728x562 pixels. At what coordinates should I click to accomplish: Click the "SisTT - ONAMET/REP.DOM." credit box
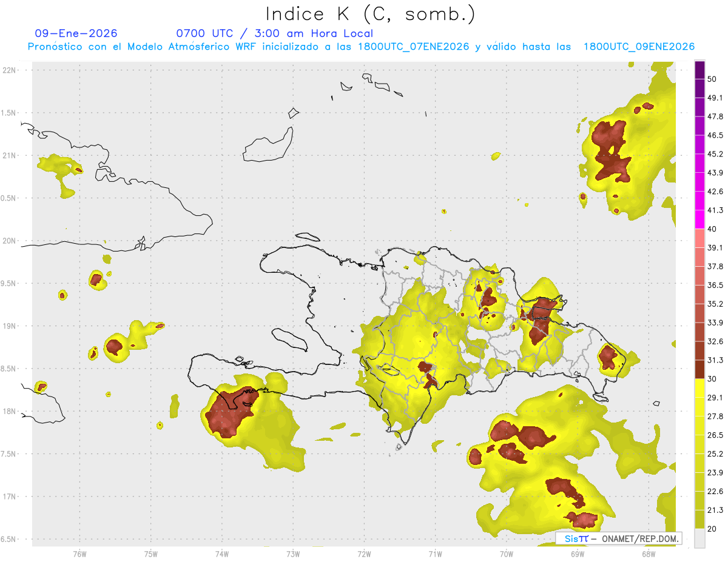tap(618, 538)
